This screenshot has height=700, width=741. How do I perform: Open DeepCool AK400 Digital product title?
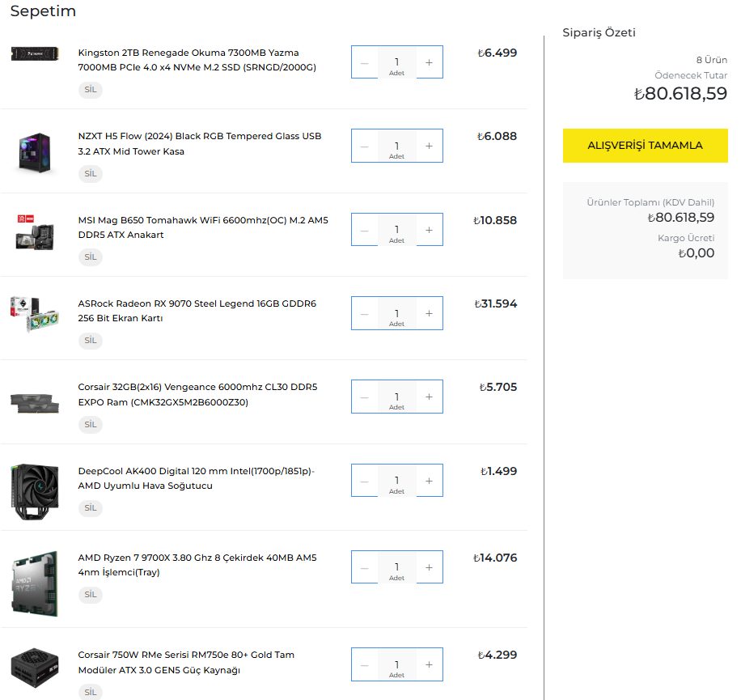coord(196,478)
